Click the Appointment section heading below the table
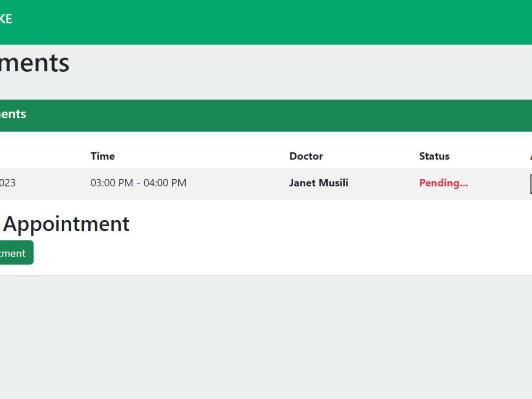 pos(66,223)
